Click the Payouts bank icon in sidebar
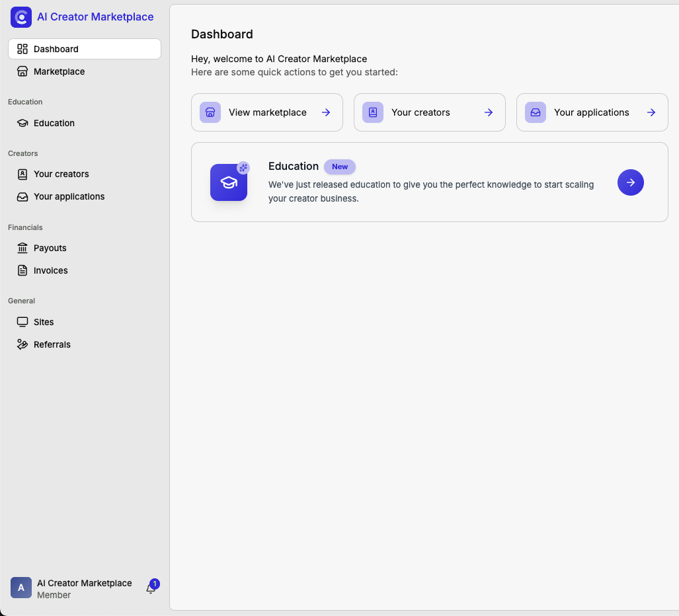The width and height of the screenshot is (679, 616). (22, 248)
